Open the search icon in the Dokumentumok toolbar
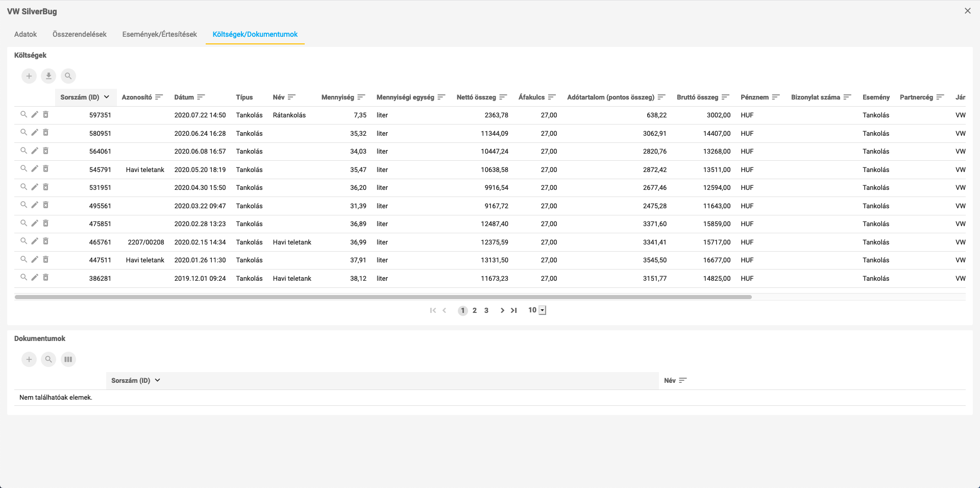Image resolution: width=980 pixels, height=488 pixels. [48, 359]
